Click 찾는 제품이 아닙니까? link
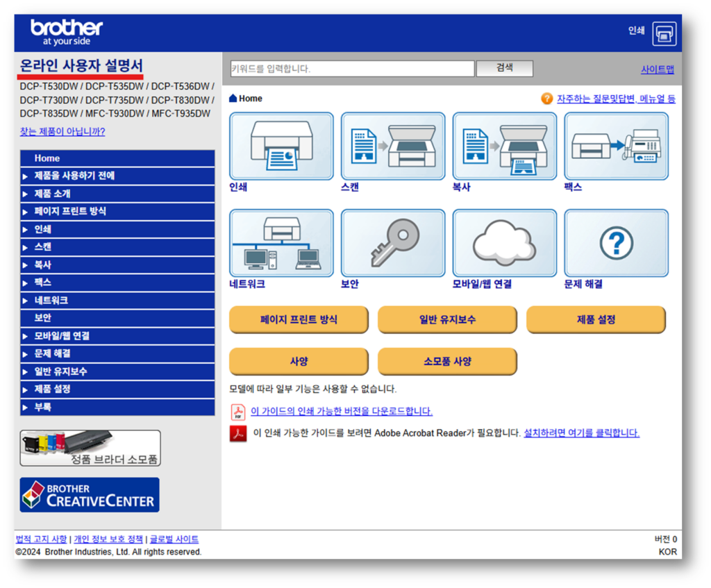 [62, 131]
